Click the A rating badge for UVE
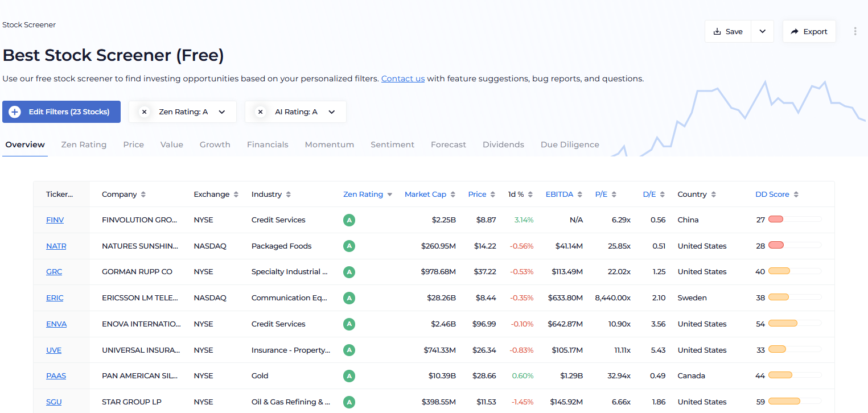 click(349, 350)
